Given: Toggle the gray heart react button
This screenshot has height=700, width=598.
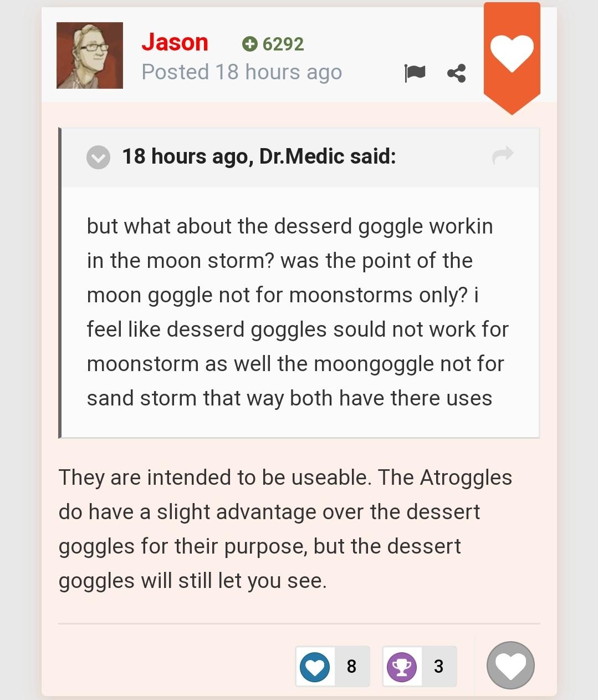Looking at the screenshot, I should tap(510, 665).
